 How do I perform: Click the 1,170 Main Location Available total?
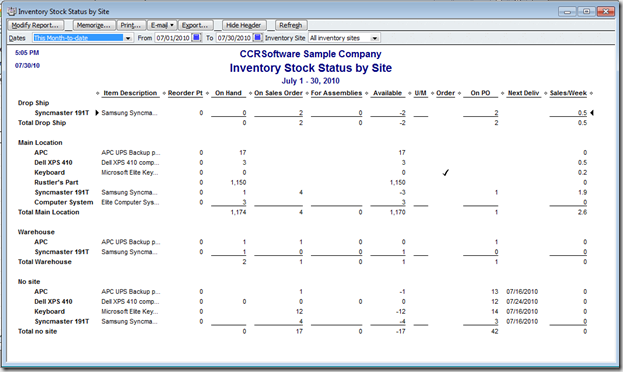398,212
